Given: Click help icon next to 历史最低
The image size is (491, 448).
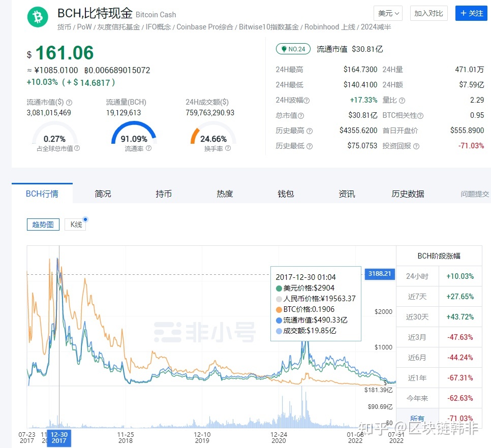Looking at the screenshot, I should pyautogui.click(x=310, y=146).
